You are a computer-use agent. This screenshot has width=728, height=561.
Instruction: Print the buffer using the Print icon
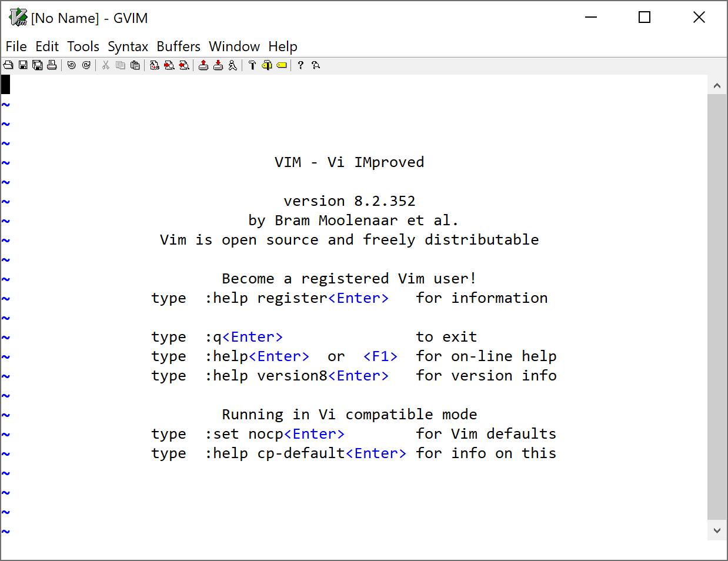tap(52, 65)
